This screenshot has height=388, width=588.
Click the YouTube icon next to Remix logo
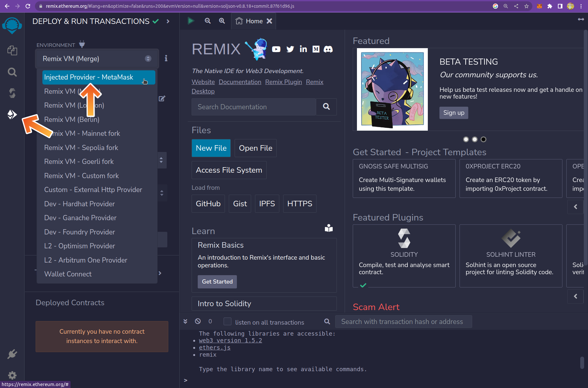tap(276, 49)
